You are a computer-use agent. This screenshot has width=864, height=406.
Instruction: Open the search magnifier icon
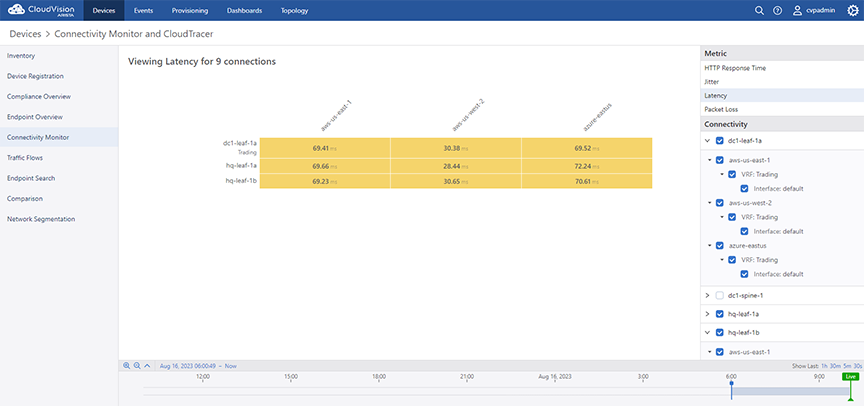pyautogui.click(x=759, y=10)
